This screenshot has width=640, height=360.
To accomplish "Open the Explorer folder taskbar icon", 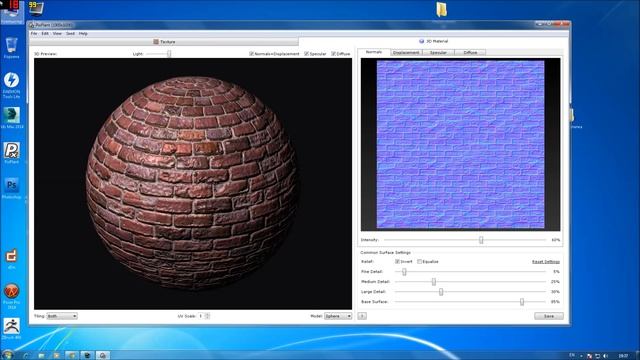I will [x=41, y=356].
